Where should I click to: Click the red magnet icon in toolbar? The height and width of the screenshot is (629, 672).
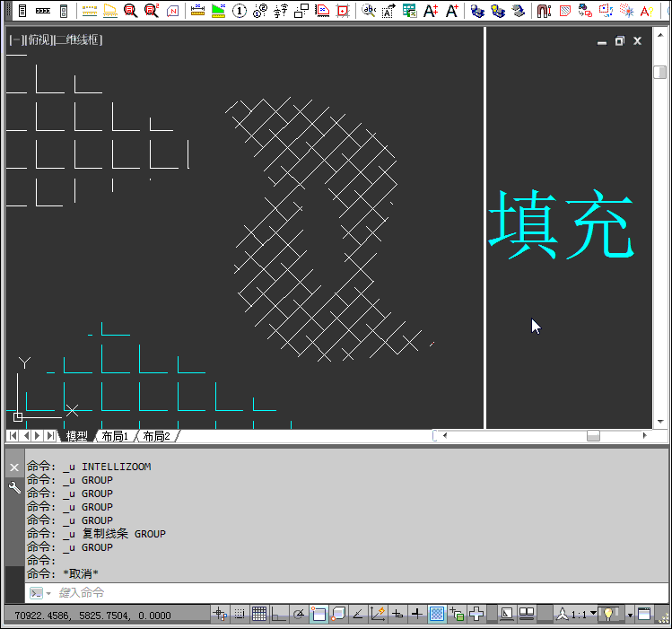coord(544,11)
